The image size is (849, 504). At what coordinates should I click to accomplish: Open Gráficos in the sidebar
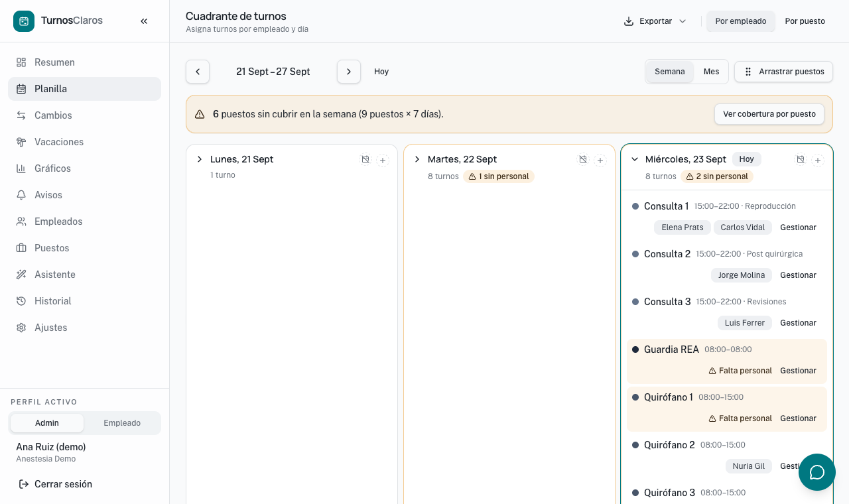(x=84, y=168)
